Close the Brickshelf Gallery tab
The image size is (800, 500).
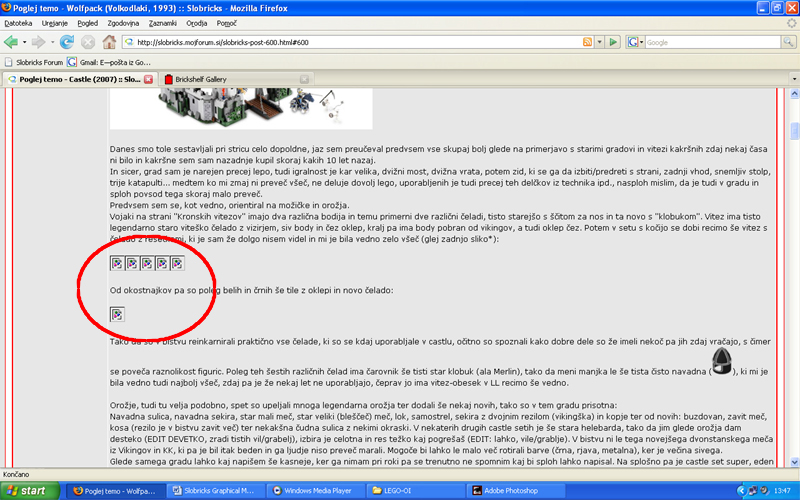[304, 79]
